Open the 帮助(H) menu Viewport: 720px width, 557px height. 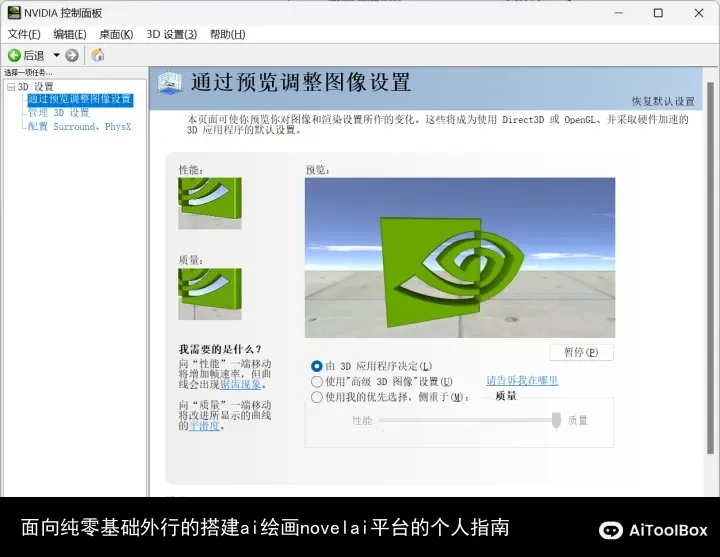(227, 34)
